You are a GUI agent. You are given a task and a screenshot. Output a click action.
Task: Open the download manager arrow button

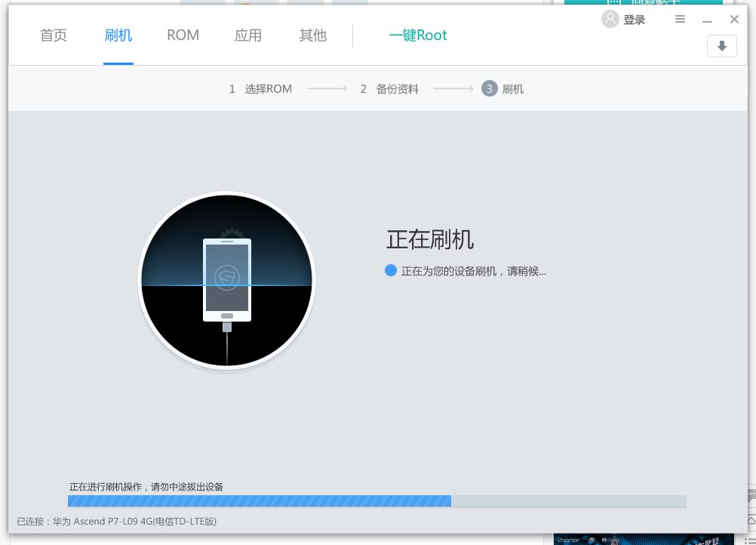721,46
